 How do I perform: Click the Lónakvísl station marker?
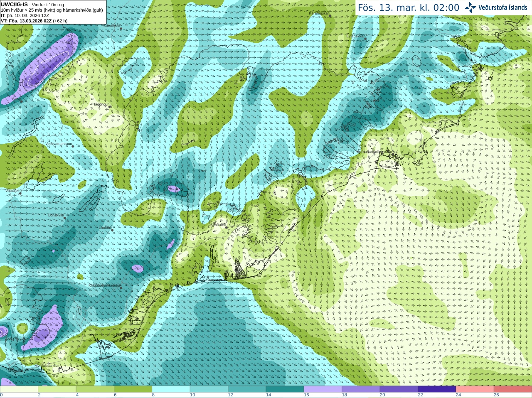point(65,218)
